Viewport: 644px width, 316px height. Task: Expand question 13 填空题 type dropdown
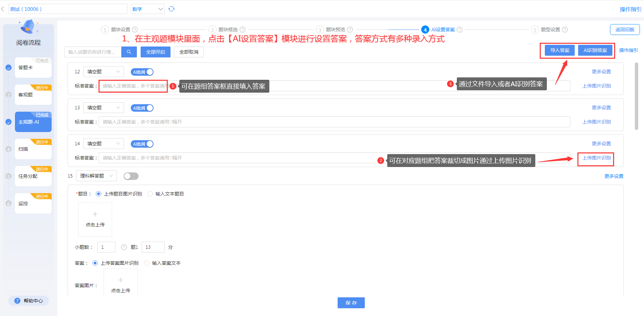tap(103, 108)
